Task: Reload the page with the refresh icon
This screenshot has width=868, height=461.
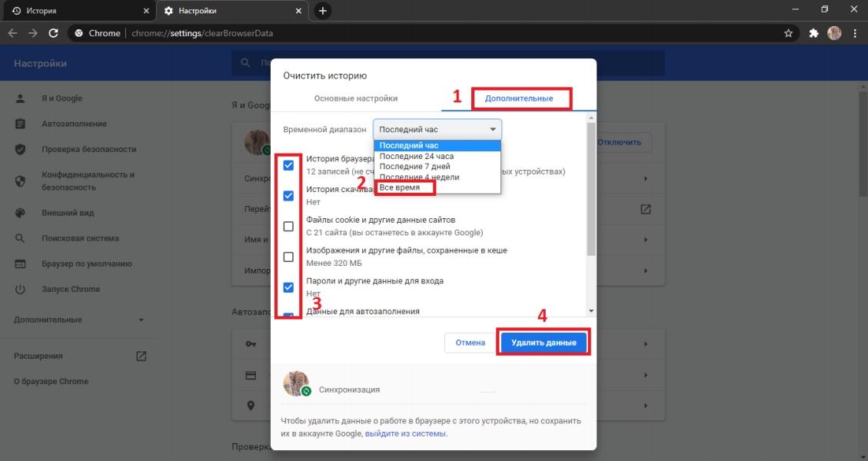Action: (x=53, y=33)
